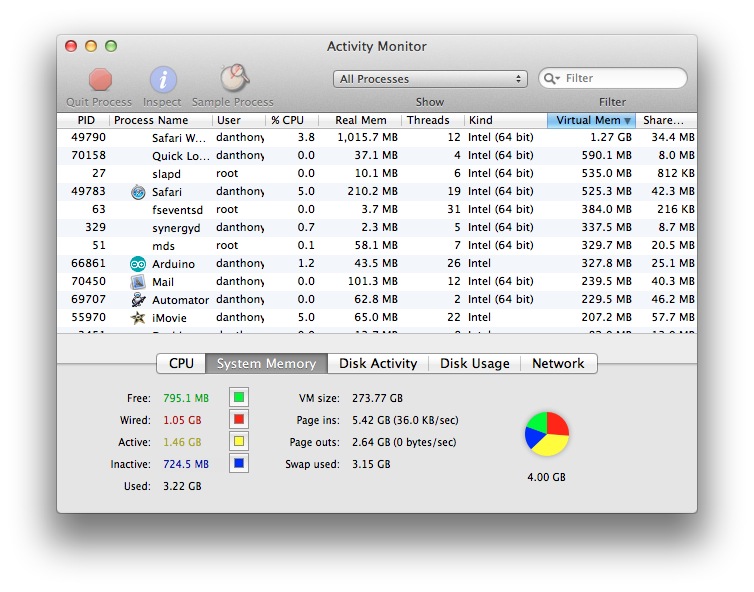Click the Automator process name
Image resolution: width=754 pixels, height=592 pixels.
pyautogui.click(x=180, y=300)
